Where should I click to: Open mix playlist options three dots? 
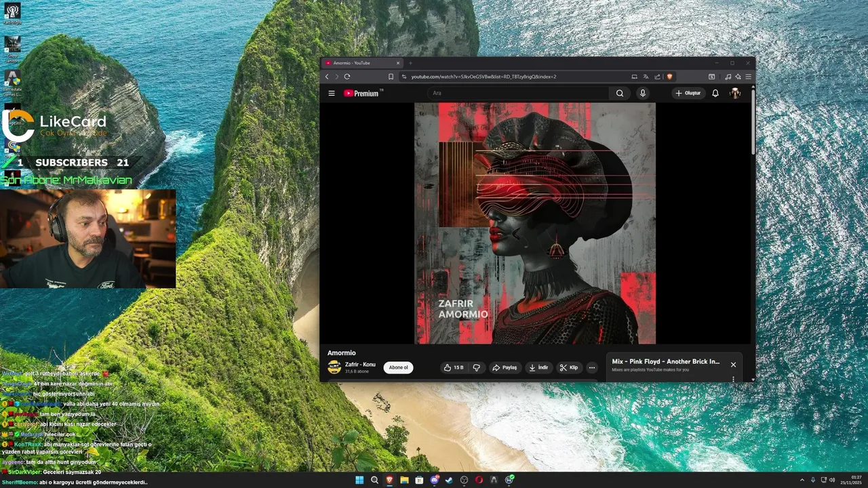(x=733, y=379)
